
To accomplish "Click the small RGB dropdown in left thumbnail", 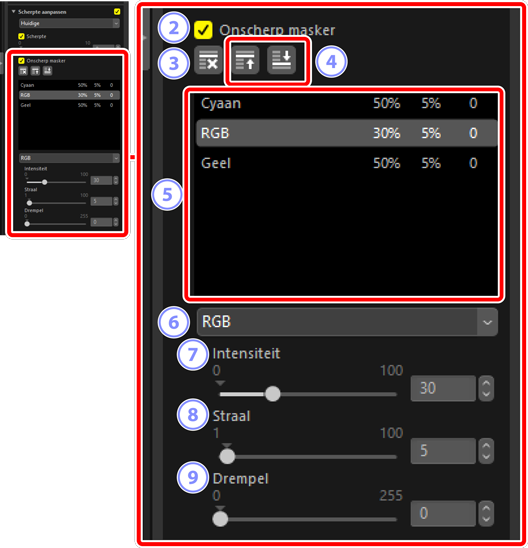I will (x=69, y=158).
